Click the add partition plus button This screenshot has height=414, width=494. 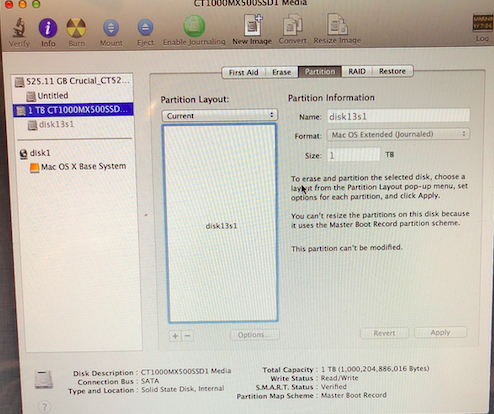[175, 336]
